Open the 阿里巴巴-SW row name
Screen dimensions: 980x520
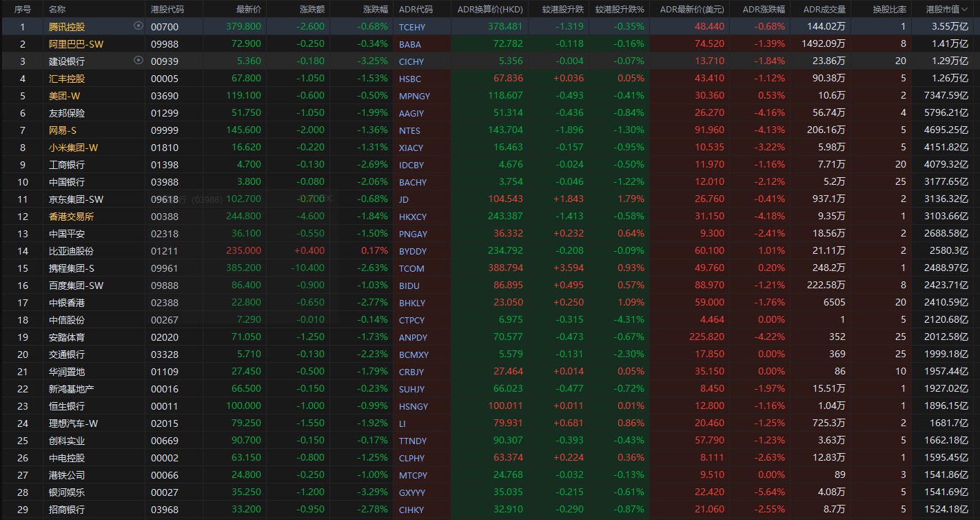click(x=76, y=43)
